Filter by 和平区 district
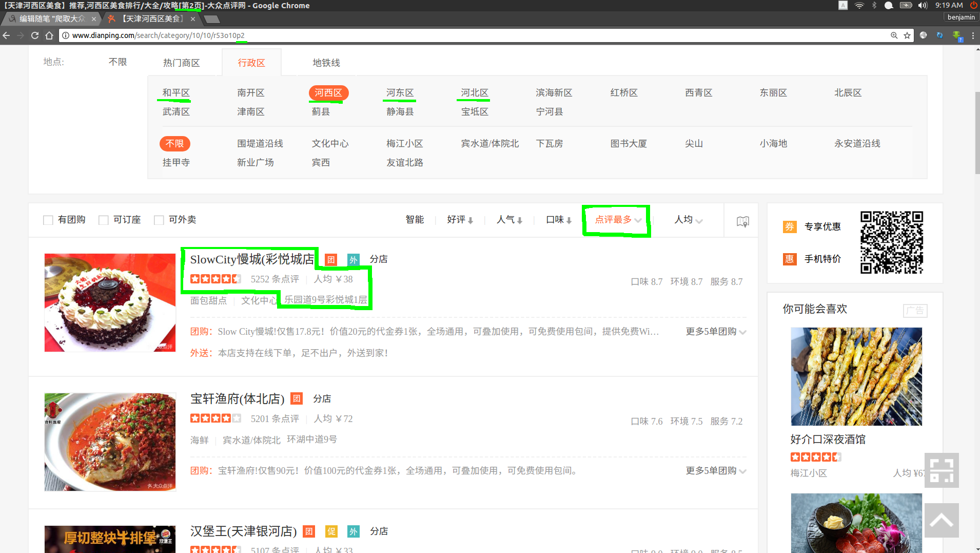 tap(176, 93)
